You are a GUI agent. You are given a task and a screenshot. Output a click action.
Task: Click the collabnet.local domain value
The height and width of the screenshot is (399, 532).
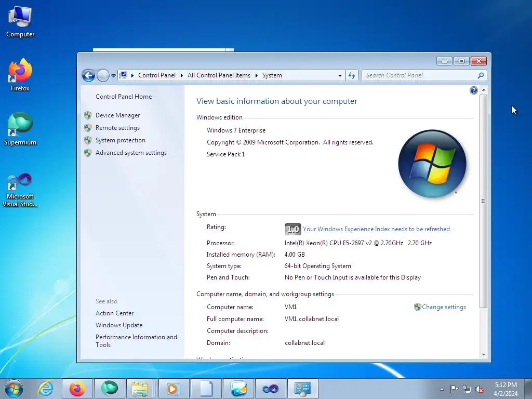(x=304, y=343)
